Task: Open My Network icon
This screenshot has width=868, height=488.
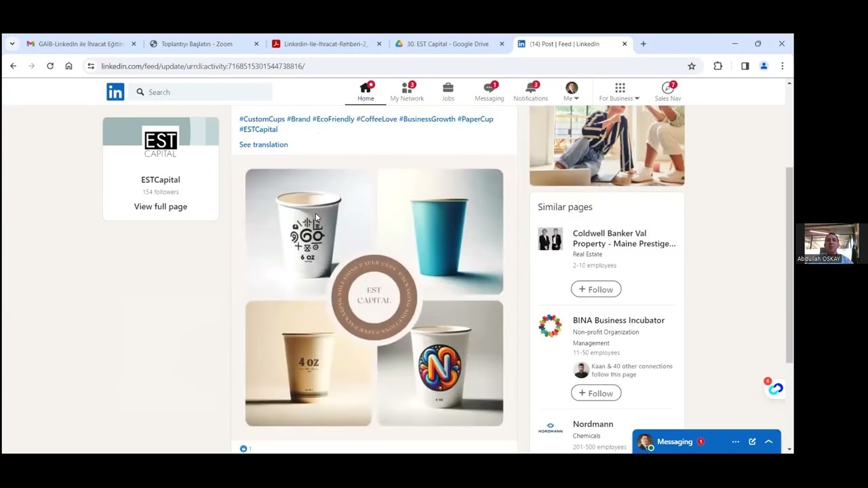Action: 407,87
